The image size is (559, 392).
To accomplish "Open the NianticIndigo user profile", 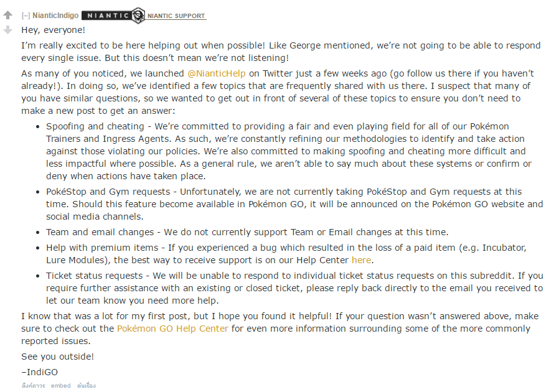I will pos(55,16).
